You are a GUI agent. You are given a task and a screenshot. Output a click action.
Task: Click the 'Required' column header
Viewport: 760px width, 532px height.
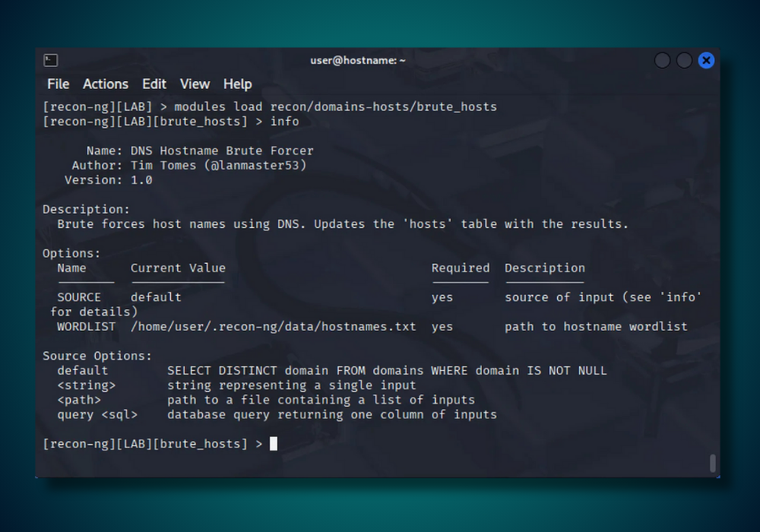point(461,268)
